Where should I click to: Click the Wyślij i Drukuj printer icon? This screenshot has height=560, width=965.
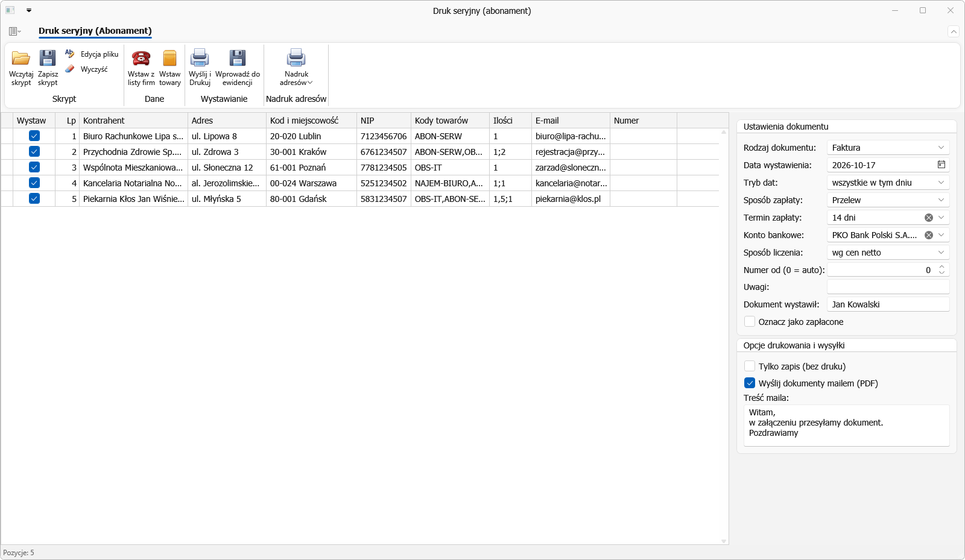coord(200,58)
